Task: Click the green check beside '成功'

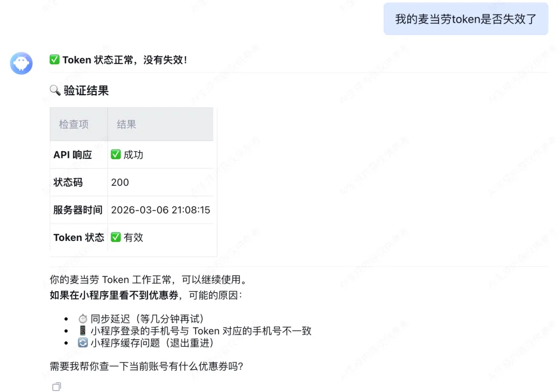Action: [115, 155]
